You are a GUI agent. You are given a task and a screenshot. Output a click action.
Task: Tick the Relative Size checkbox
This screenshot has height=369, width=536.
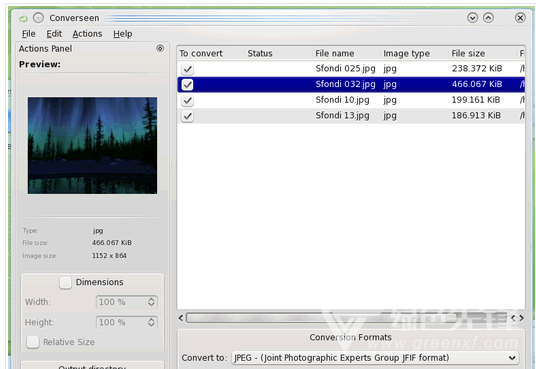click(33, 342)
